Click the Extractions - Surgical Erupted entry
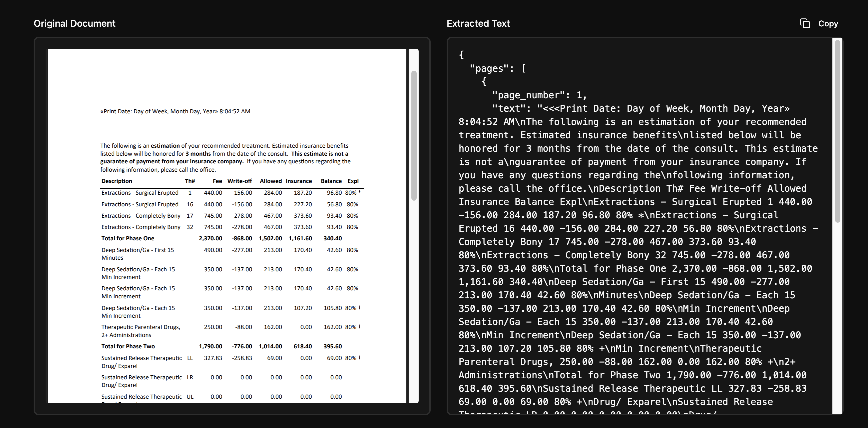 click(x=140, y=193)
